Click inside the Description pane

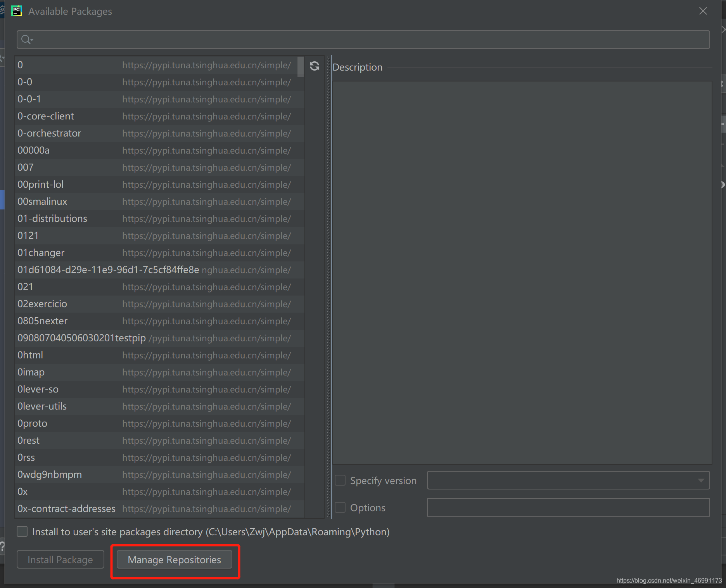click(x=522, y=272)
